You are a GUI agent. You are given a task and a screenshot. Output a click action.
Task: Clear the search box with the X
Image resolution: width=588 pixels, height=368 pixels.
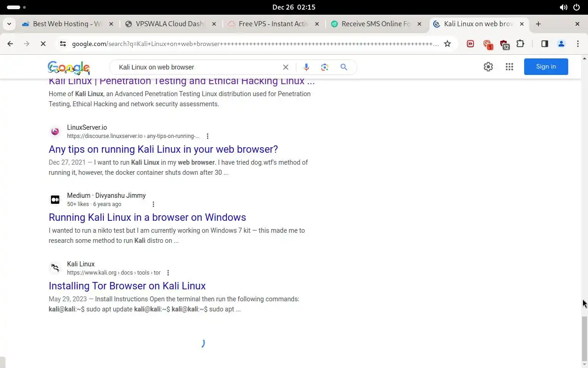[x=286, y=67]
